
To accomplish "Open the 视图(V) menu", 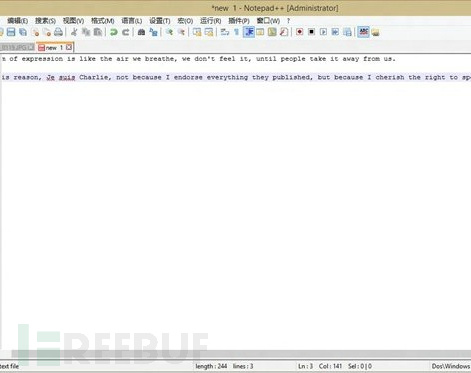I will [73, 21].
